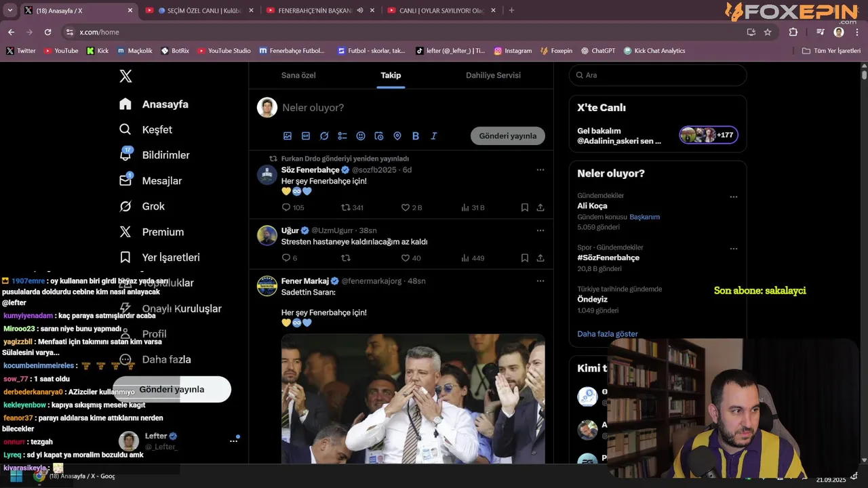
Task: Bookmark Uğur's post
Action: tap(525, 258)
